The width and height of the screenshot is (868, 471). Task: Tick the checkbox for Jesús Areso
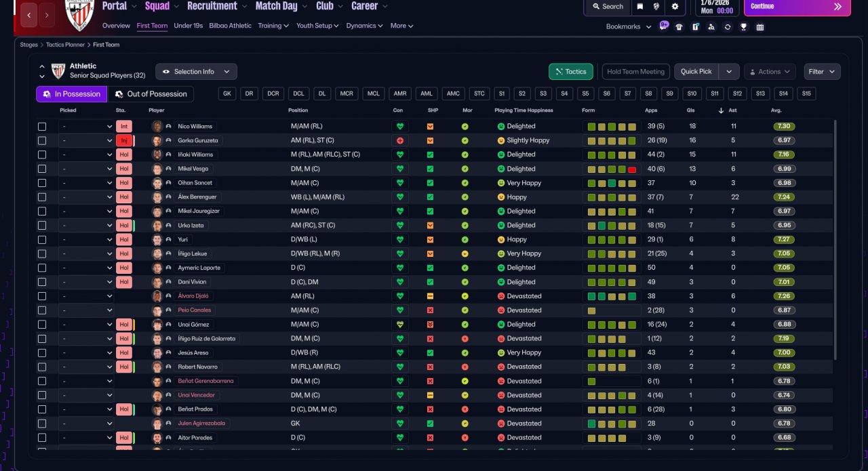[x=42, y=352]
